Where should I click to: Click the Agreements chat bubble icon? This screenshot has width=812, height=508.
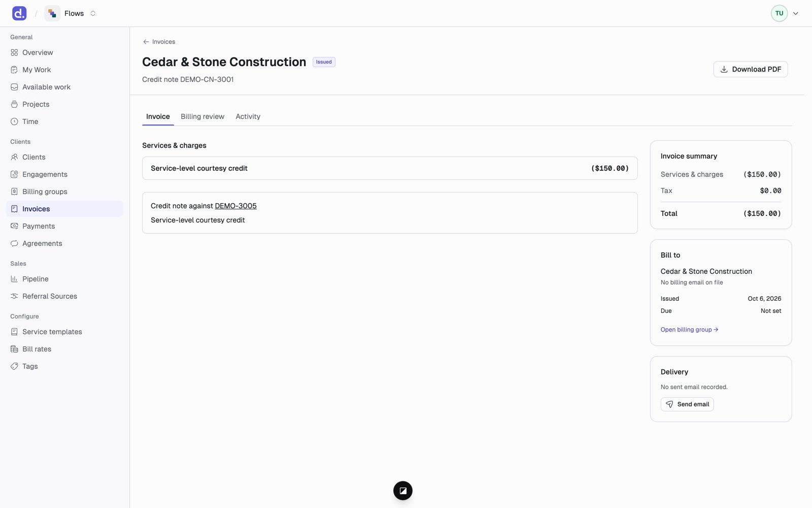pyautogui.click(x=14, y=243)
